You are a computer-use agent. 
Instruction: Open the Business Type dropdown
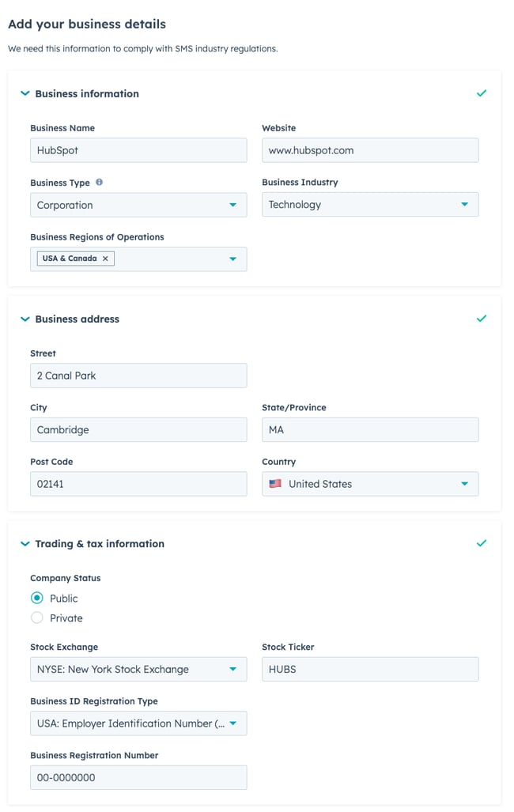click(x=138, y=205)
